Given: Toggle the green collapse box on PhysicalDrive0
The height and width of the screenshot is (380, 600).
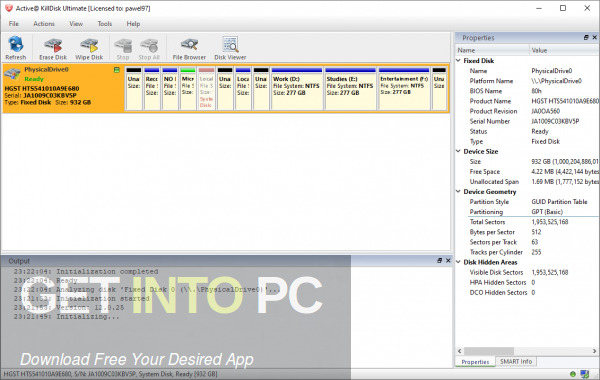Looking at the screenshot, I should point(117,70).
